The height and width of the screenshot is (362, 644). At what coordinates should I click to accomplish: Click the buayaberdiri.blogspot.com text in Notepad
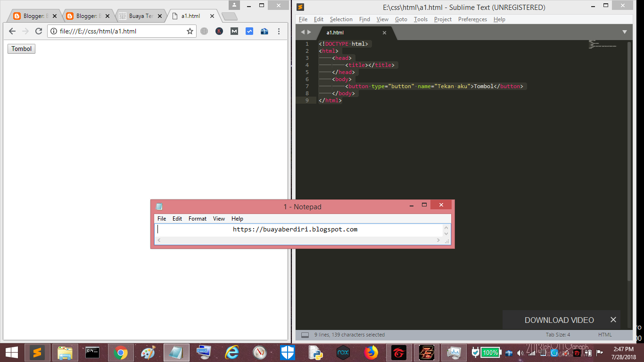pyautogui.click(x=295, y=230)
